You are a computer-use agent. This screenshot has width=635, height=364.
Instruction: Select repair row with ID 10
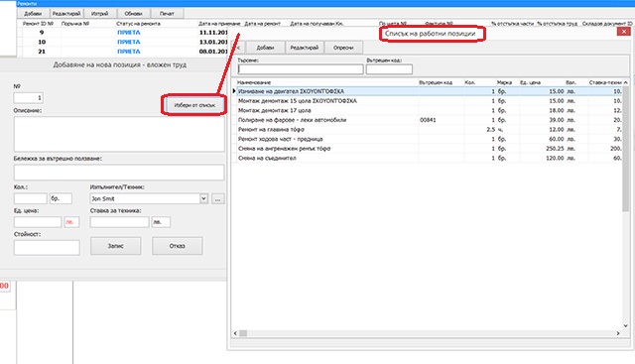pyautogui.click(x=42, y=42)
